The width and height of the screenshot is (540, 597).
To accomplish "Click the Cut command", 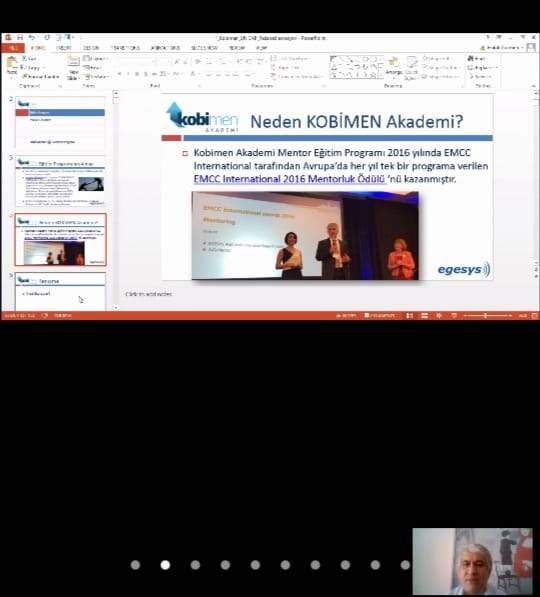I will (x=30, y=58).
